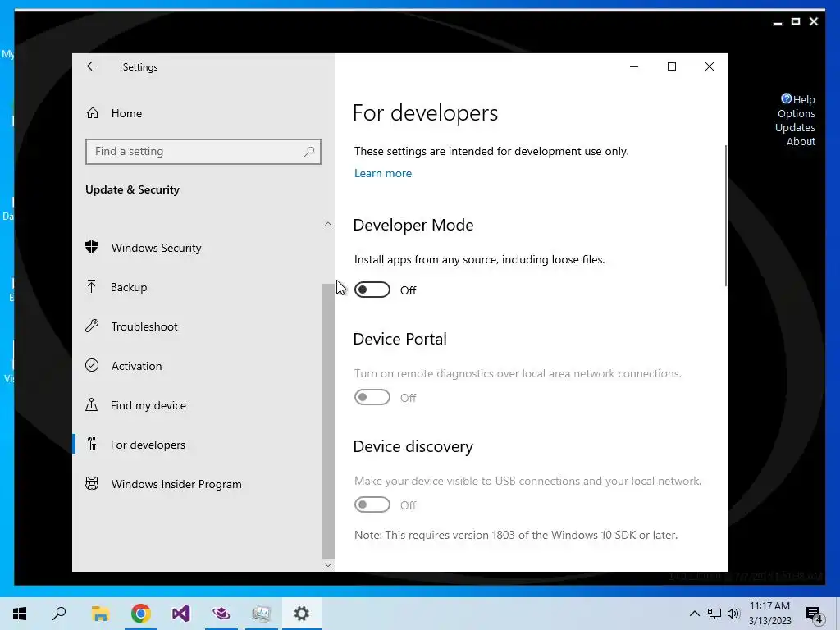Launch File Explorer from taskbar
840x630 pixels.
coord(100,614)
